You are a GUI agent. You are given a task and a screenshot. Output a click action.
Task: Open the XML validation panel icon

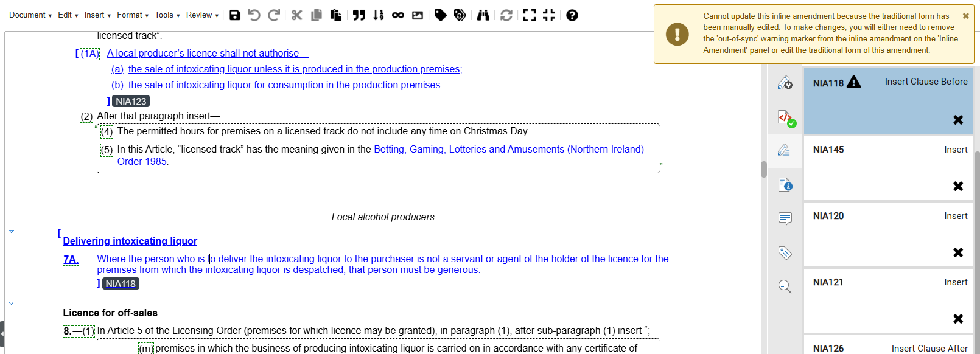[785, 117]
